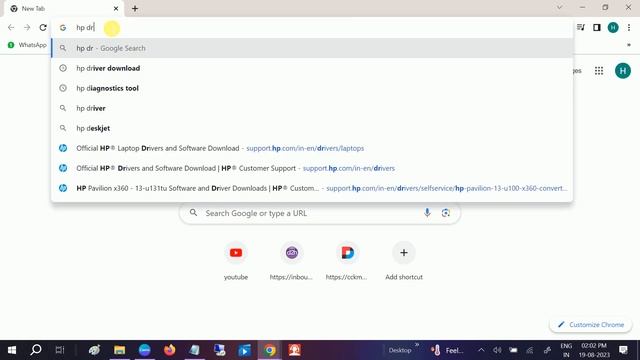Select 'hp diagnostics tool' history suggestion
The width and height of the screenshot is (640, 360).
[x=312, y=88]
